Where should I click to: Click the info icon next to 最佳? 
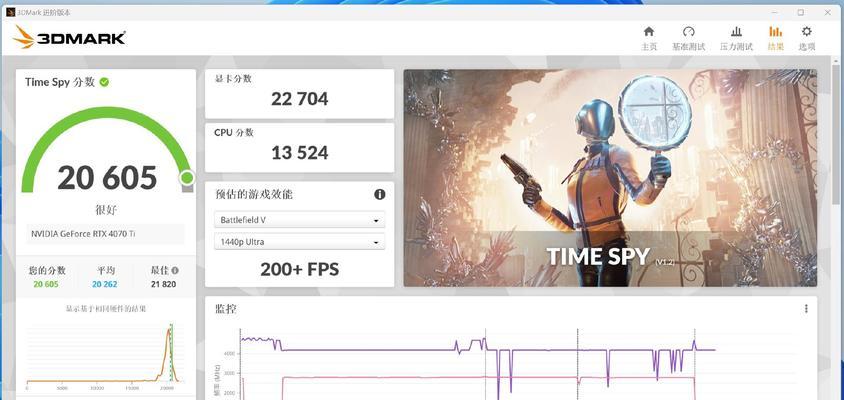(175, 270)
